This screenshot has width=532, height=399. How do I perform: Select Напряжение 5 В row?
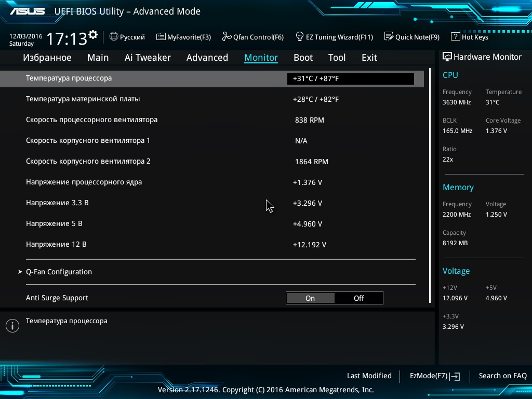coord(212,223)
